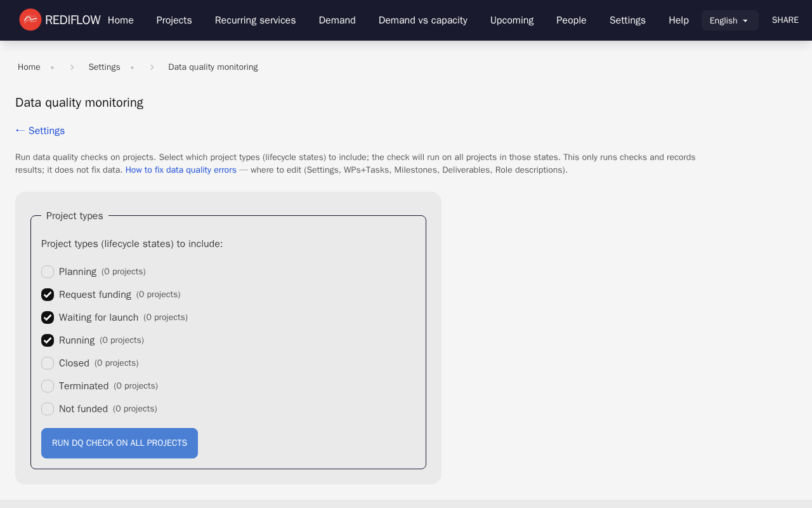Check the Planning project type checkbox
Viewport: 812px width, 508px height.
[x=48, y=272]
